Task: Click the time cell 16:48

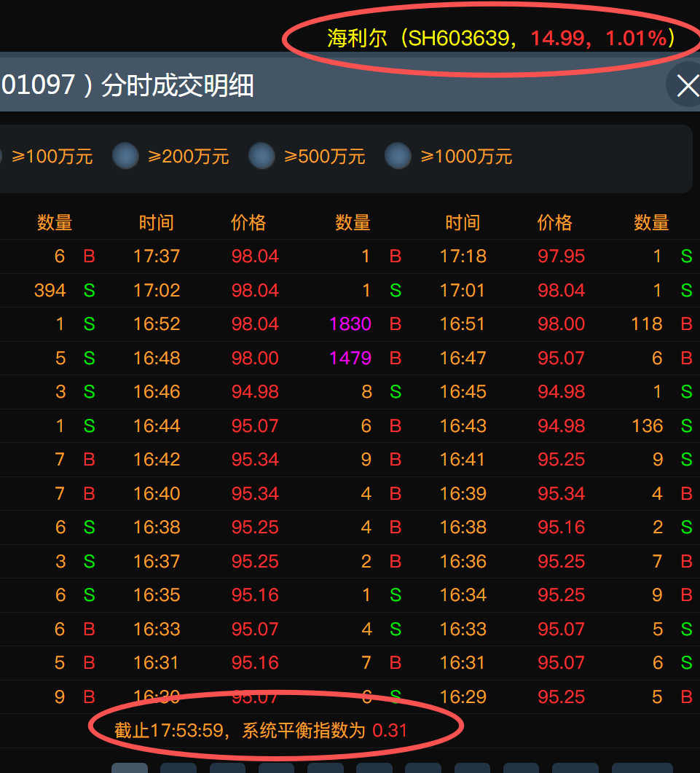Action: (157, 358)
